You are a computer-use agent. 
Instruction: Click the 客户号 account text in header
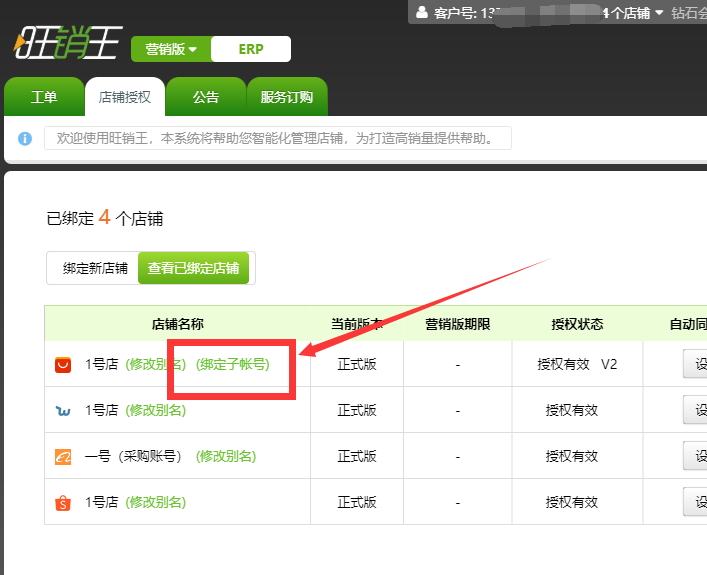click(x=464, y=13)
